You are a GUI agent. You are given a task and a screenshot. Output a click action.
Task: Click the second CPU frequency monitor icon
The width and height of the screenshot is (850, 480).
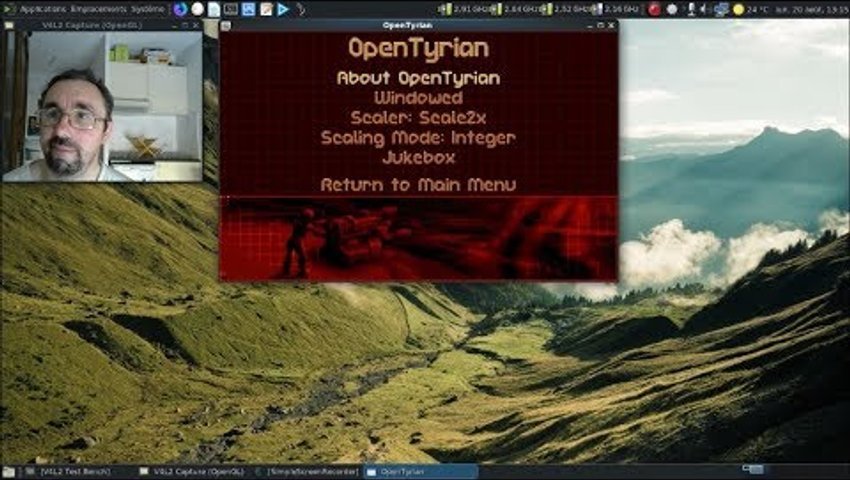496,9
